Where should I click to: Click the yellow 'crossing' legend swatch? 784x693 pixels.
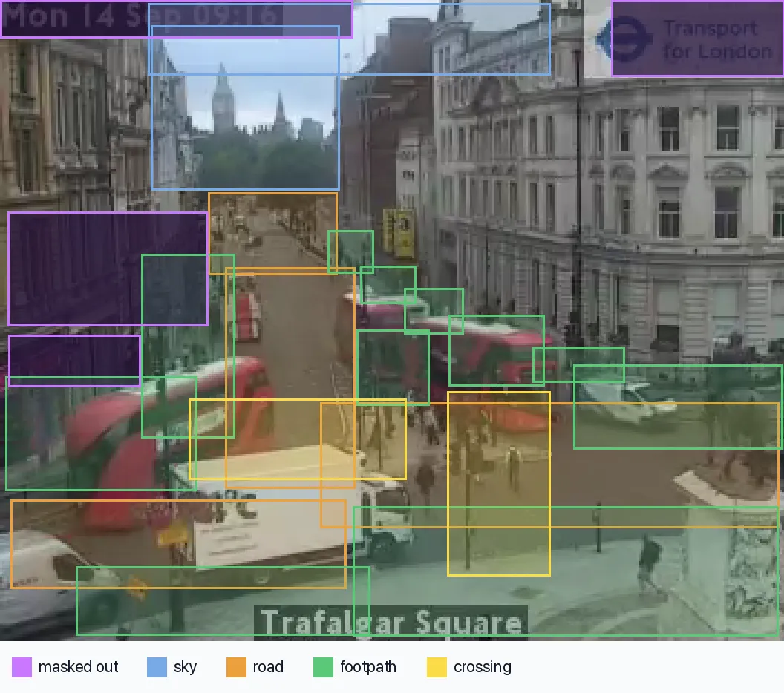[x=437, y=668]
